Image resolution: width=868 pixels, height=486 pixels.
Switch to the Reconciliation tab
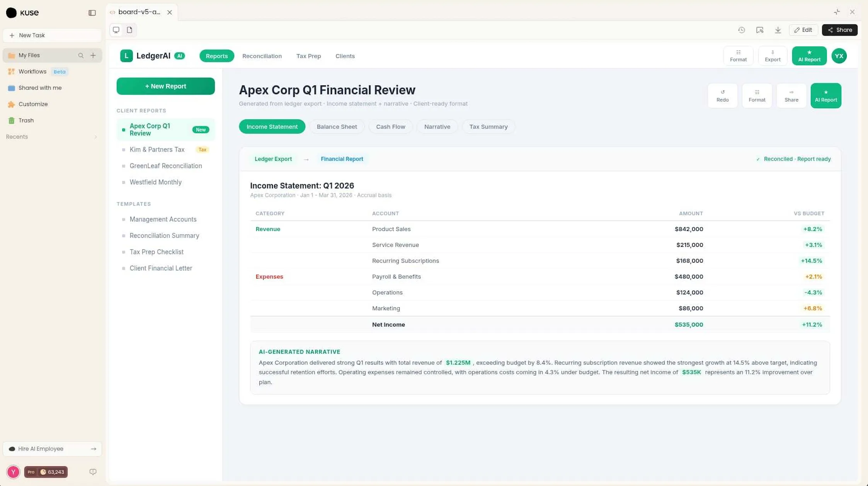tap(262, 56)
